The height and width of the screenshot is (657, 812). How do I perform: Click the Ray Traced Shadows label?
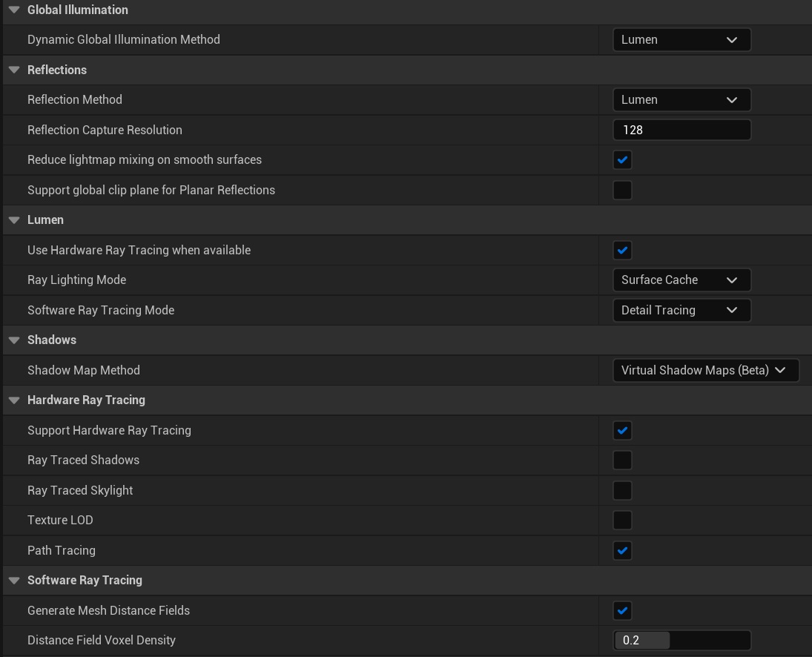pyautogui.click(x=83, y=460)
